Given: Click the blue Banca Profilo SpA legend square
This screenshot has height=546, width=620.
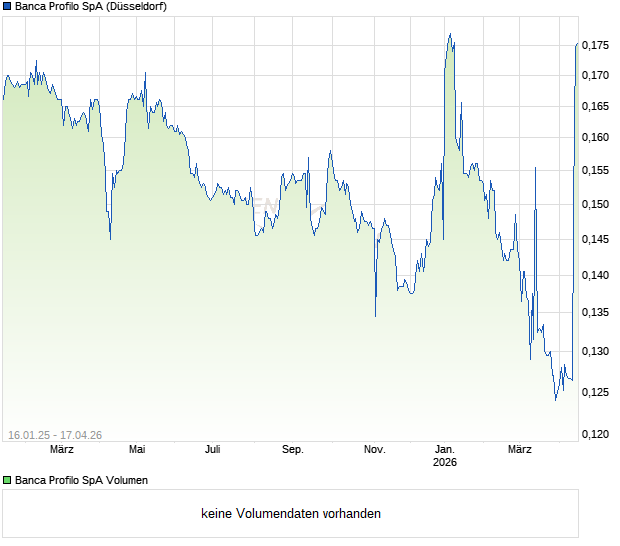Looking at the screenshot, I should pos(7,6).
